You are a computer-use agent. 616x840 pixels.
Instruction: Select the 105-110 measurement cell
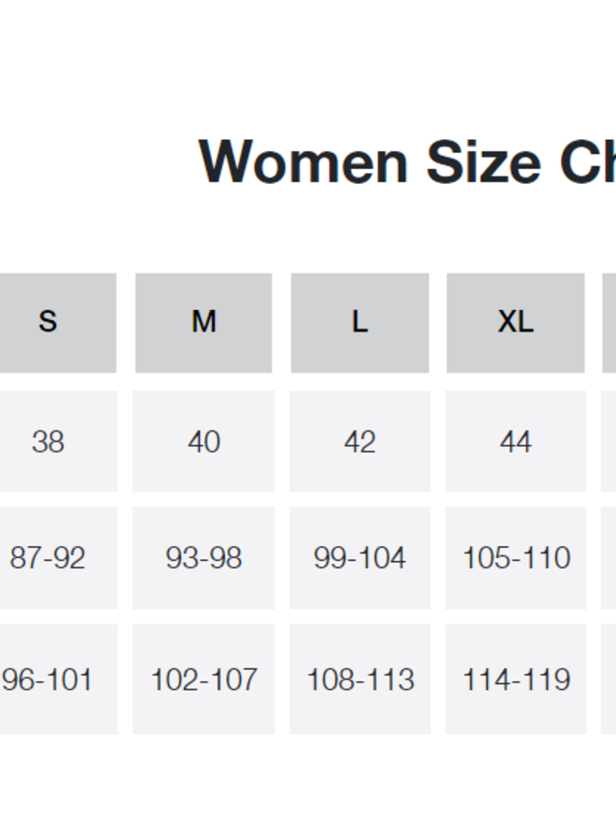pos(515,558)
